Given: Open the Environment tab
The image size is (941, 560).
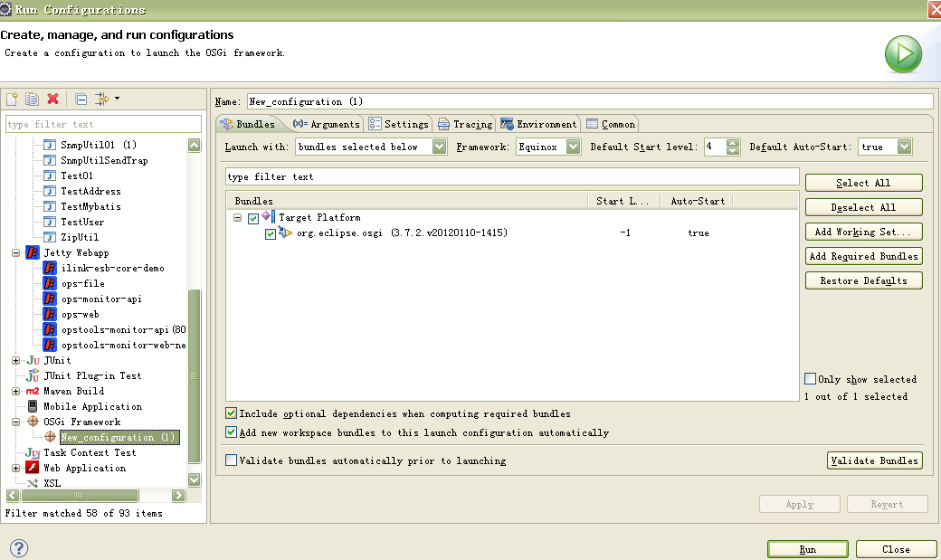Looking at the screenshot, I should (538, 124).
